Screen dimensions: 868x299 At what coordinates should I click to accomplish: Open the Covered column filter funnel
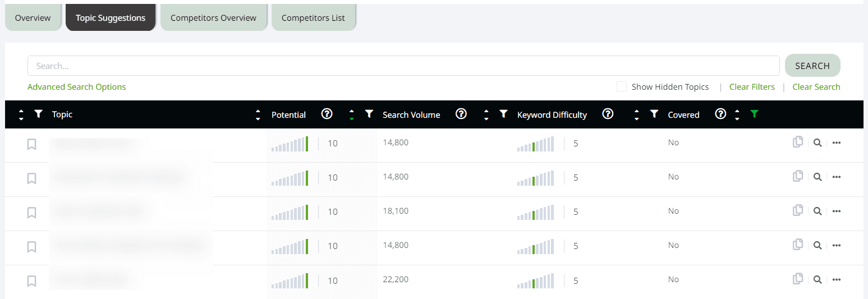[654, 114]
